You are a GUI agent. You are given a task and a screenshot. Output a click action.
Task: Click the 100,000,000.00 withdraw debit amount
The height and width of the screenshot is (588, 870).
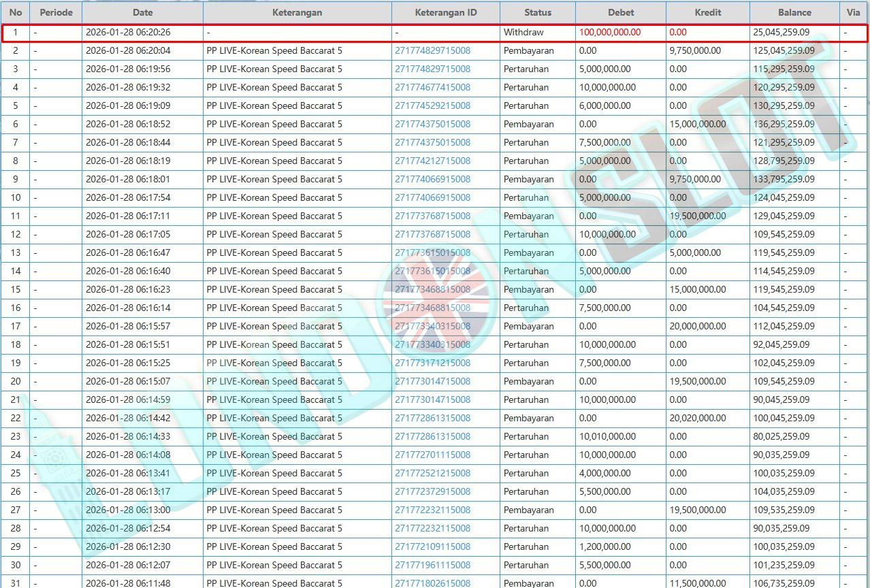[x=610, y=32]
